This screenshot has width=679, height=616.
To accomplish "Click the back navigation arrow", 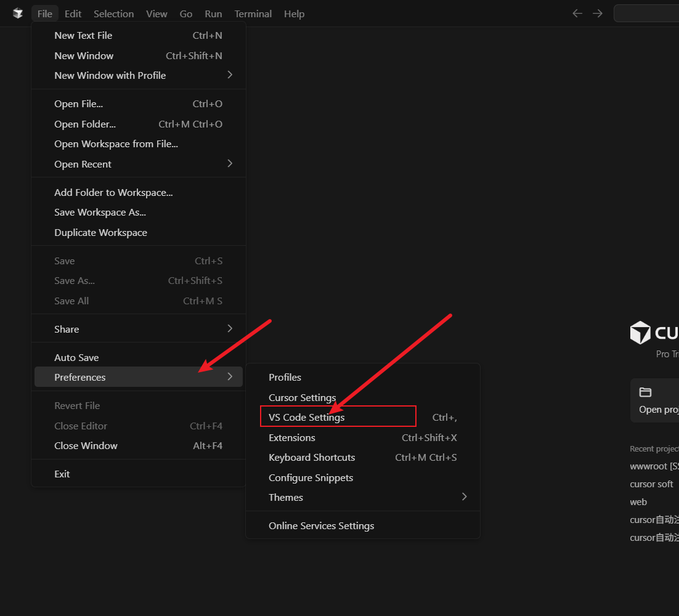I will pyautogui.click(x=577, y=14).
